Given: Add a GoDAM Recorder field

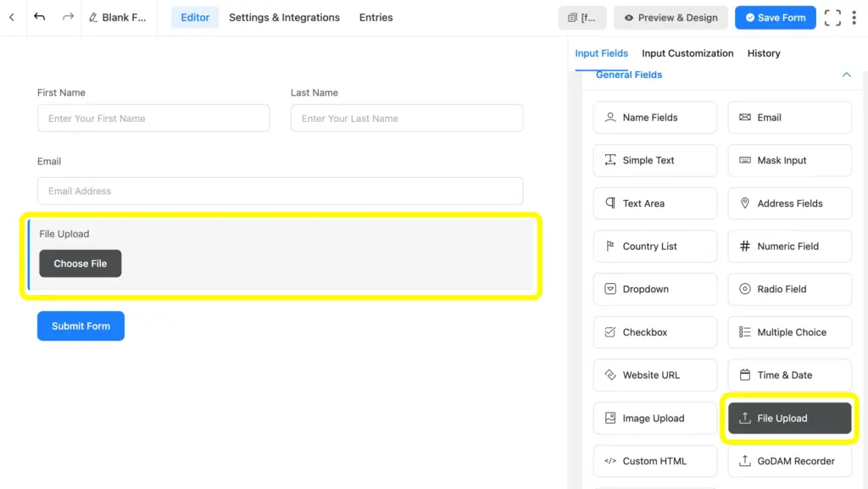Looking at the screenshot, I should click(789, 460).
